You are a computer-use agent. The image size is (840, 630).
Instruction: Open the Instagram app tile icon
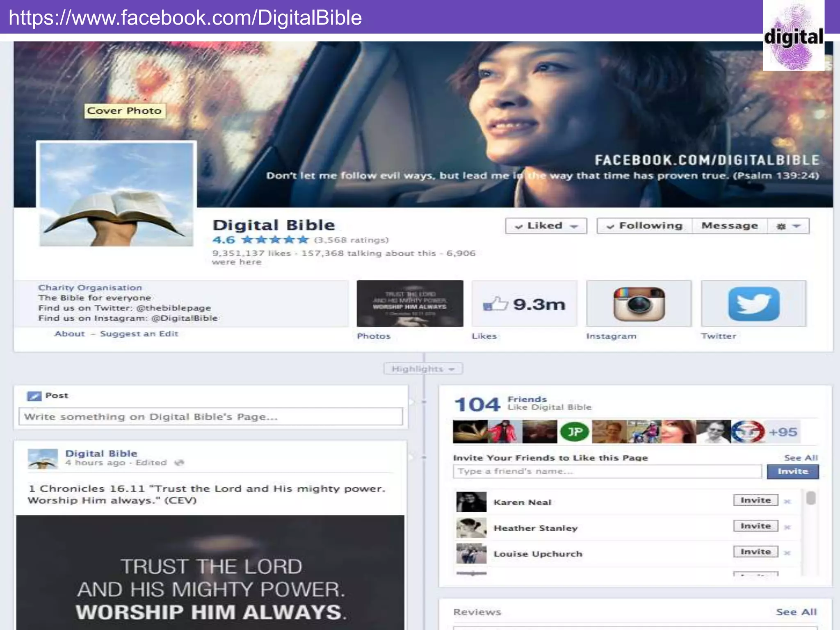639,304
